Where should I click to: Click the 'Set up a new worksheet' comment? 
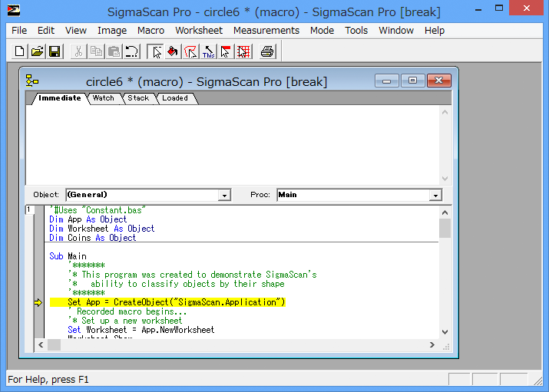[125, 321]
